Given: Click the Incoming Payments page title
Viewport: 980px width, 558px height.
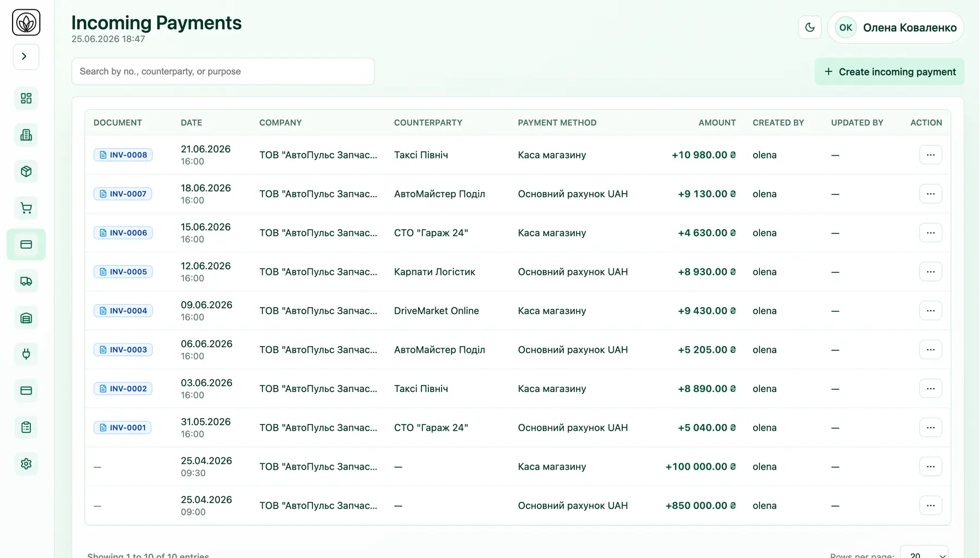Looking at the screenshot, I should coord(156,23).
